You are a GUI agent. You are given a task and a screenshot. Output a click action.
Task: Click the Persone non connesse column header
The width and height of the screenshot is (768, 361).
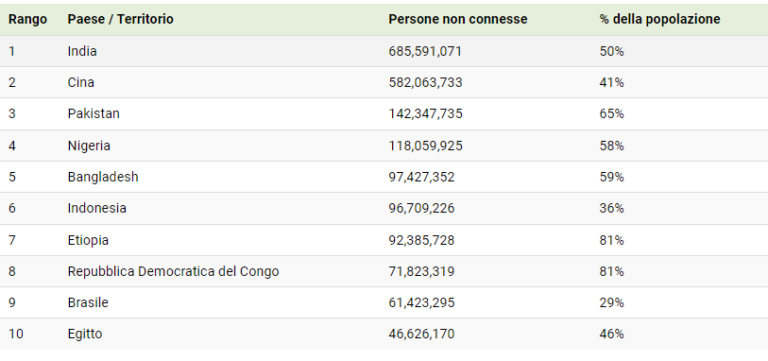(x=458, y=19)
